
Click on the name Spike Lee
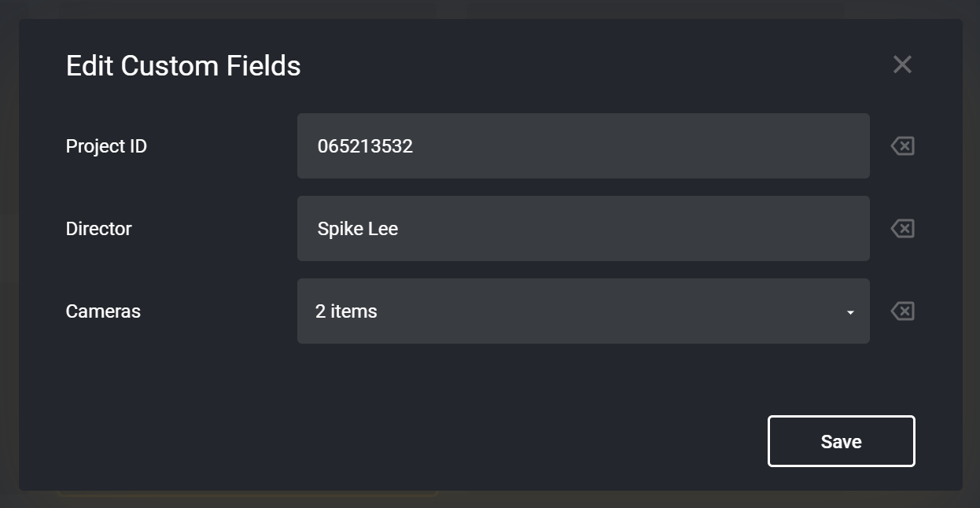coord(358,229)
